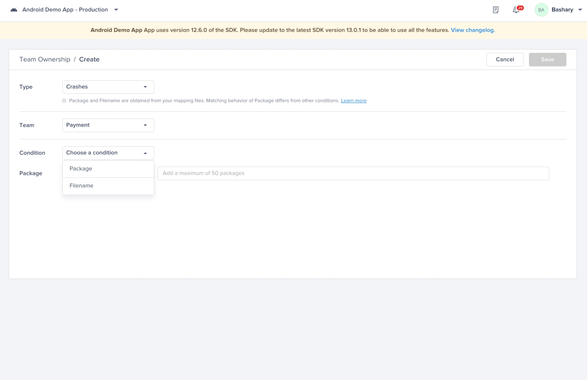Click the info icon beside mapping files note

coord(64,101)
